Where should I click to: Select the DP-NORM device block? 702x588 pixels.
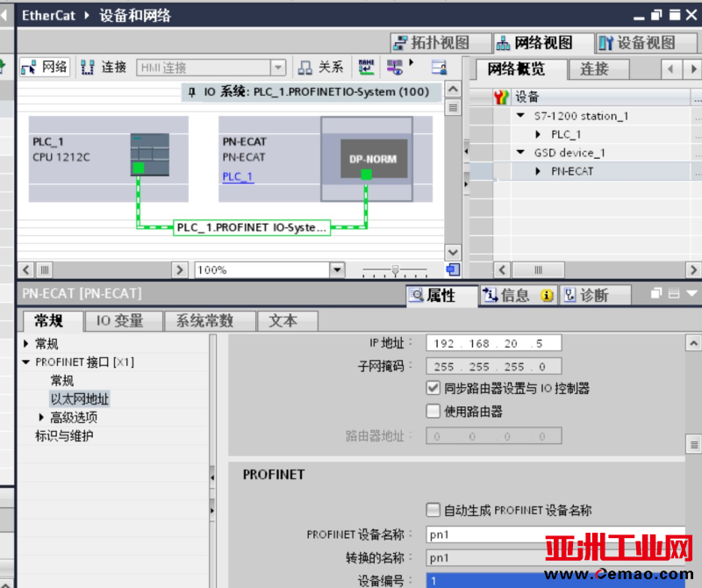click(374, 159)
